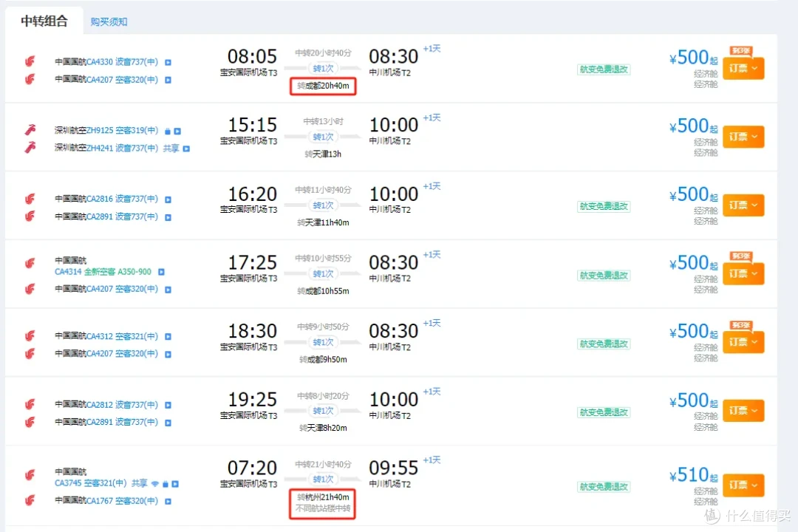Click 转1次 badge in the 15:15 row
The image size is (798, 532).
pyautogui.click(x=323, y=137)
